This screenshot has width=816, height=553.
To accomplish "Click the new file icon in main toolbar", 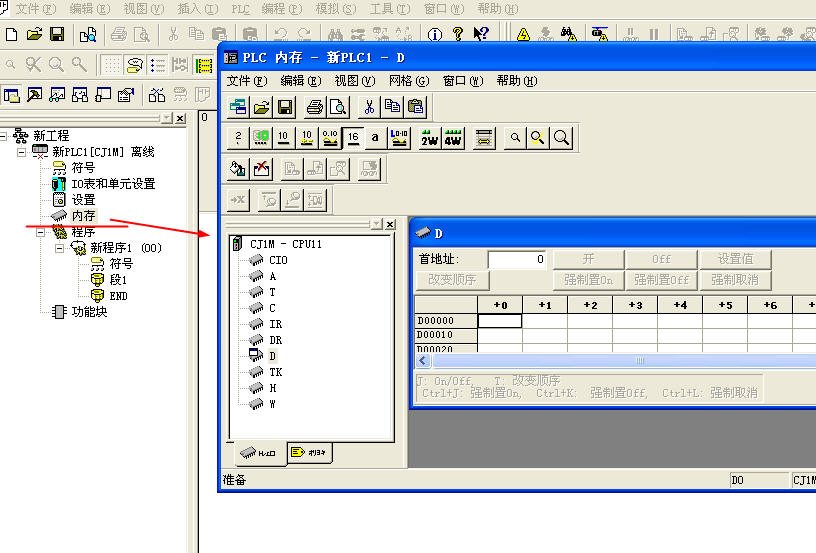I will (11, 34).
